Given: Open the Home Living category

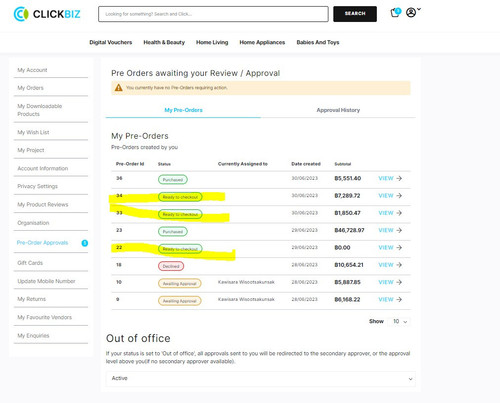Looking at the screenshot, I should [x=212, y=42].
